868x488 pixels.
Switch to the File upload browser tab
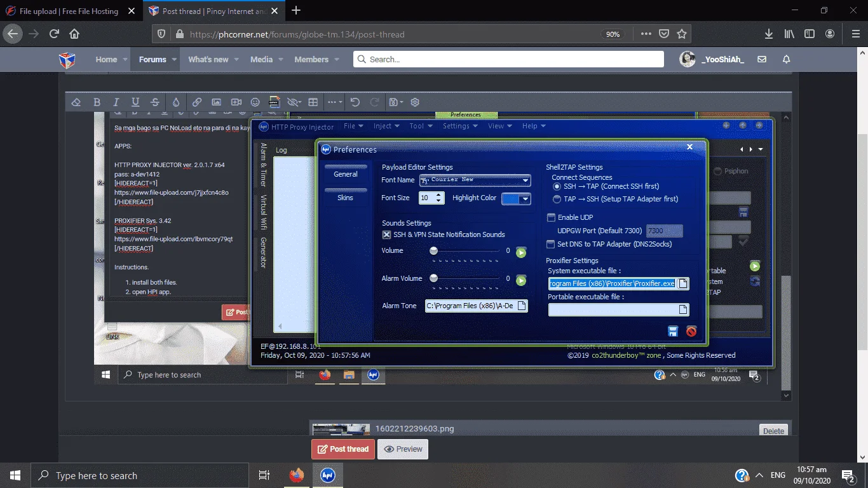pyautogui.click(x=71, y=11)
